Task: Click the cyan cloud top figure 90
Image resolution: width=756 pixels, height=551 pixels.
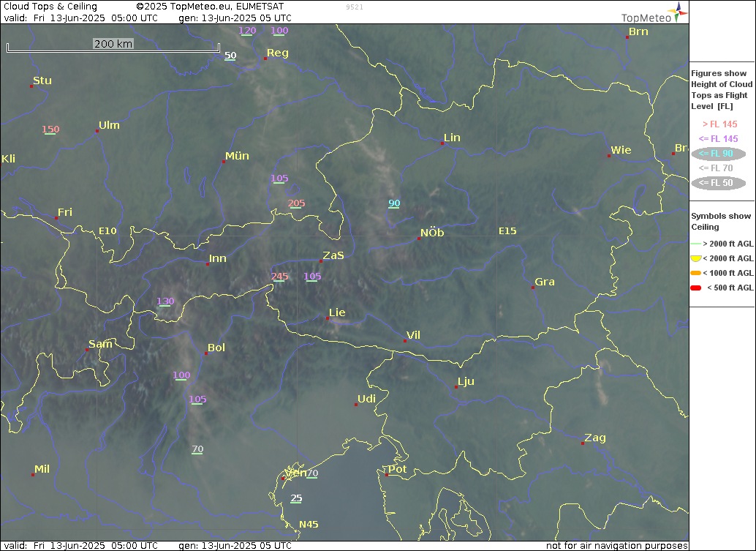Action: coord(394,203)
